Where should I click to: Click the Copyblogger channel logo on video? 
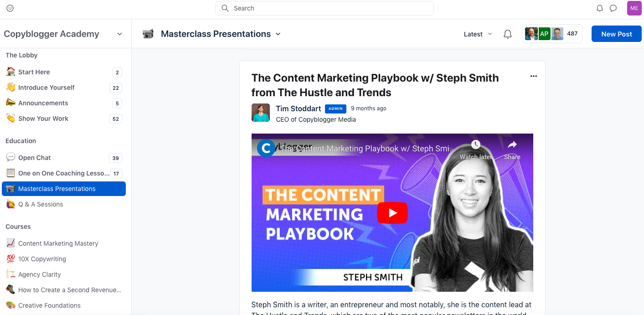(266, 148)
